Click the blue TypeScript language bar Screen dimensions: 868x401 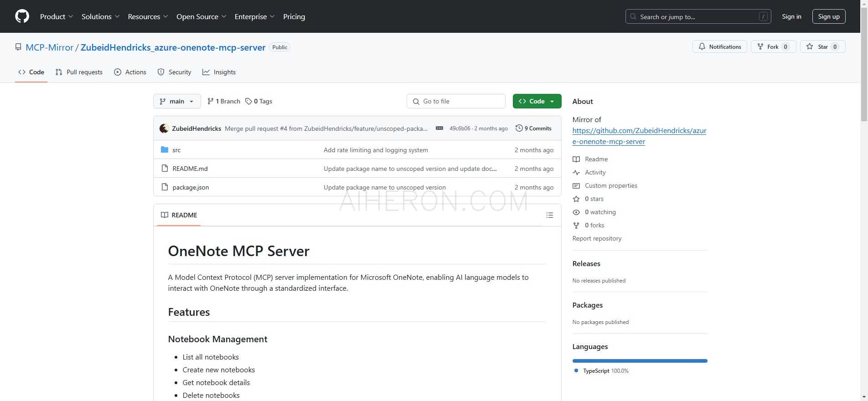pyautogui.click(x=640, y=361)
